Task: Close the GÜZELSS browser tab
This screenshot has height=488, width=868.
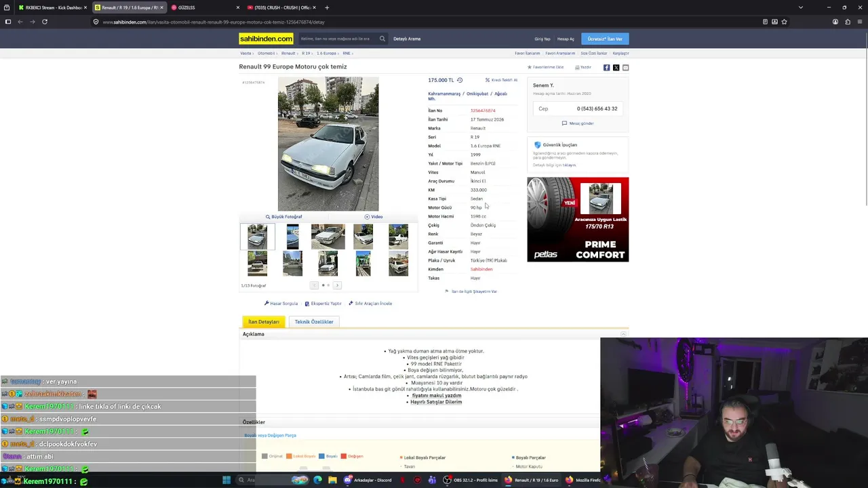Action: [238, 7]
